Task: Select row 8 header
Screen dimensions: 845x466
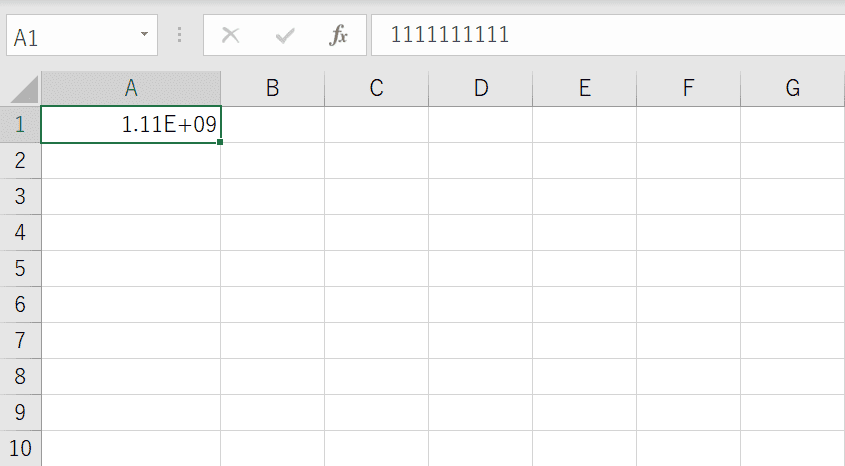Action: [20, 377]
